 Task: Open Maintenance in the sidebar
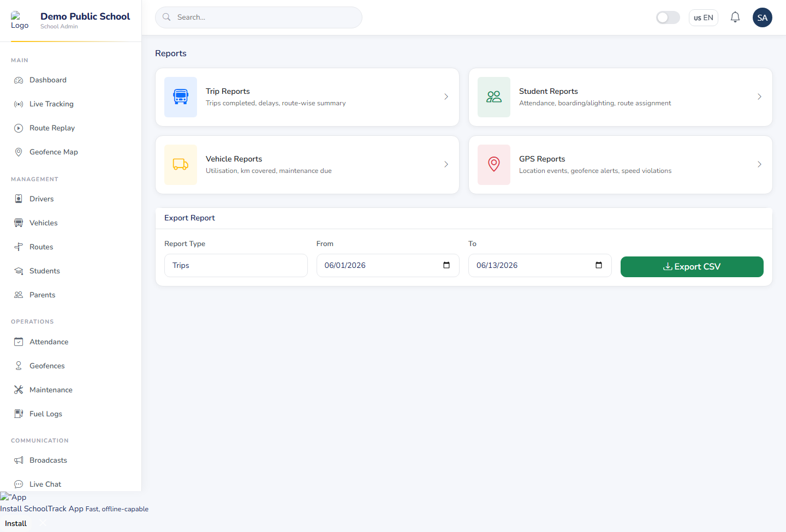pyautogui.click(x=70, y=390)
